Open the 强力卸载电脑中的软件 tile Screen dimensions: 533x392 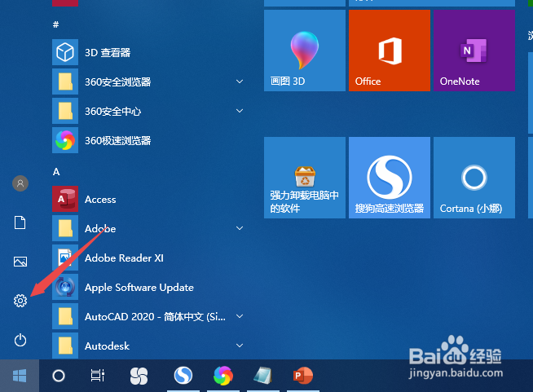click(x=305, y=178)
